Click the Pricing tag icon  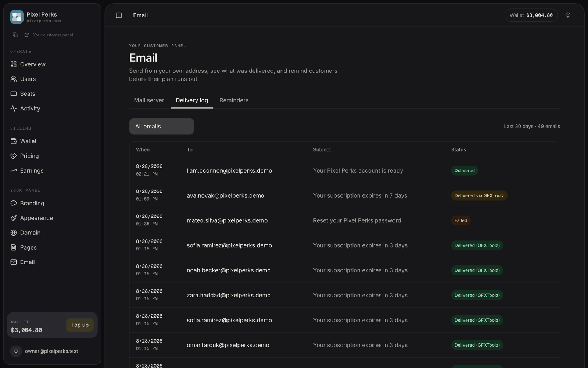(x=14, y=156)
